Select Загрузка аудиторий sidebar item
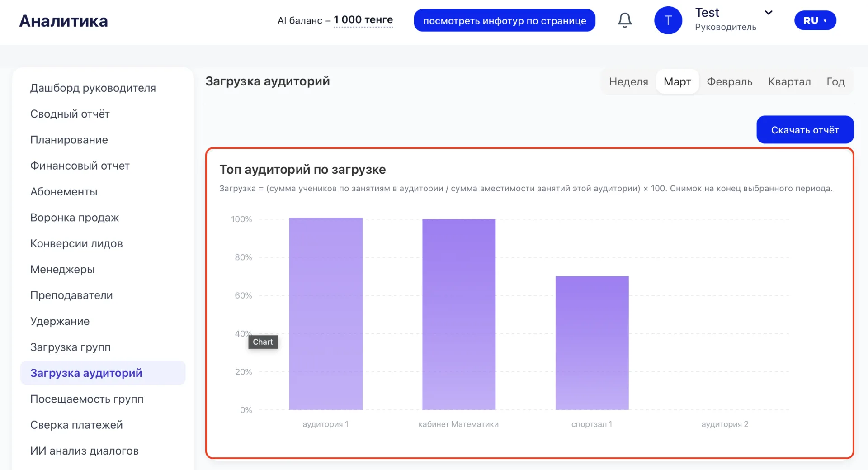The width and height of the screenshot is (868, 470). click(x=103, y=373)
